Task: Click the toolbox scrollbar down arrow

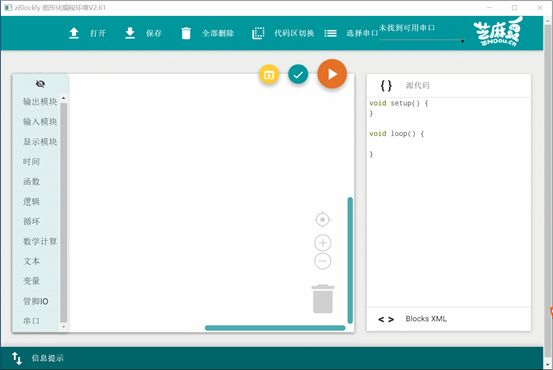Action: click(63, 327)
